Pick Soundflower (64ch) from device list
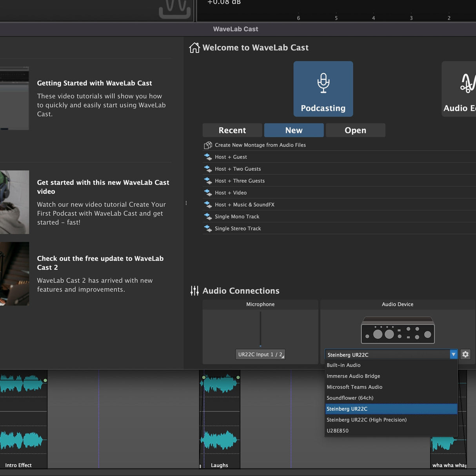Viewport: 476px width, 476px height. 350,398
